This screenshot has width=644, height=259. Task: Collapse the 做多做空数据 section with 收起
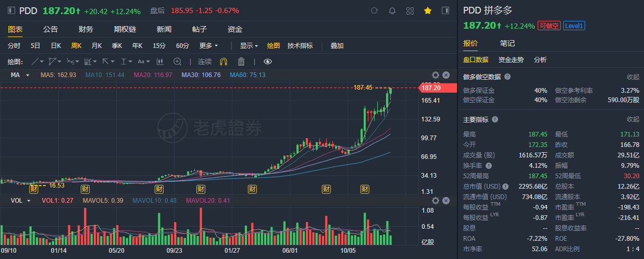633,77
